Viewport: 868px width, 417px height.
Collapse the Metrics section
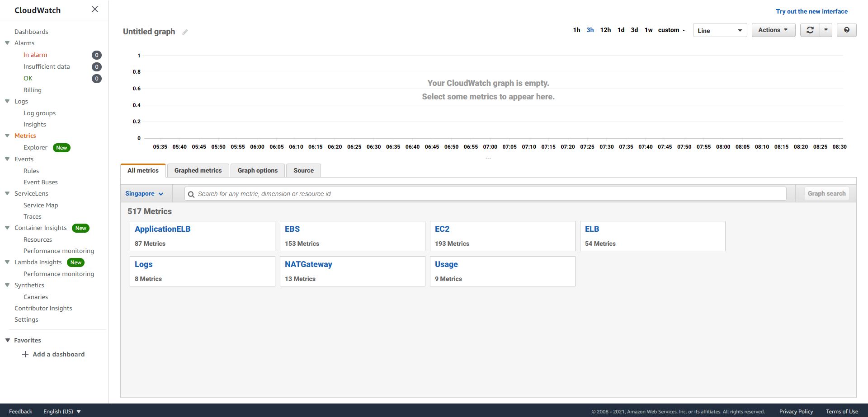[x=7, y=136]
